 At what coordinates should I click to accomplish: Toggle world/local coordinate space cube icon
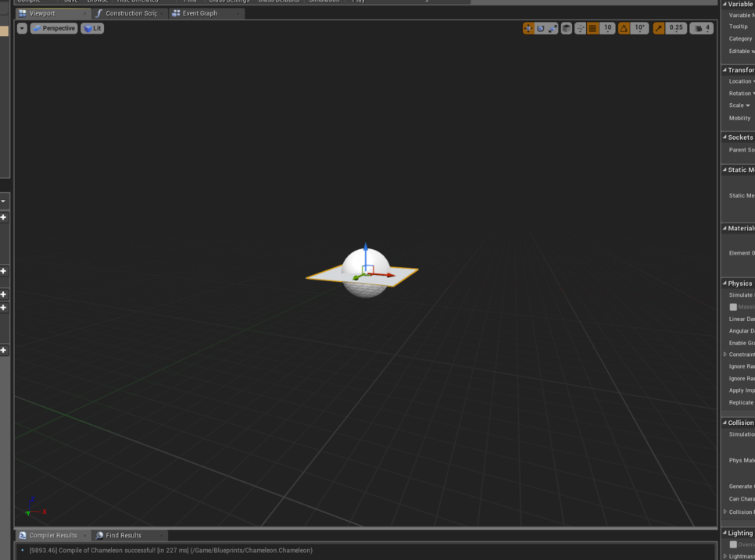coord(566,28)
